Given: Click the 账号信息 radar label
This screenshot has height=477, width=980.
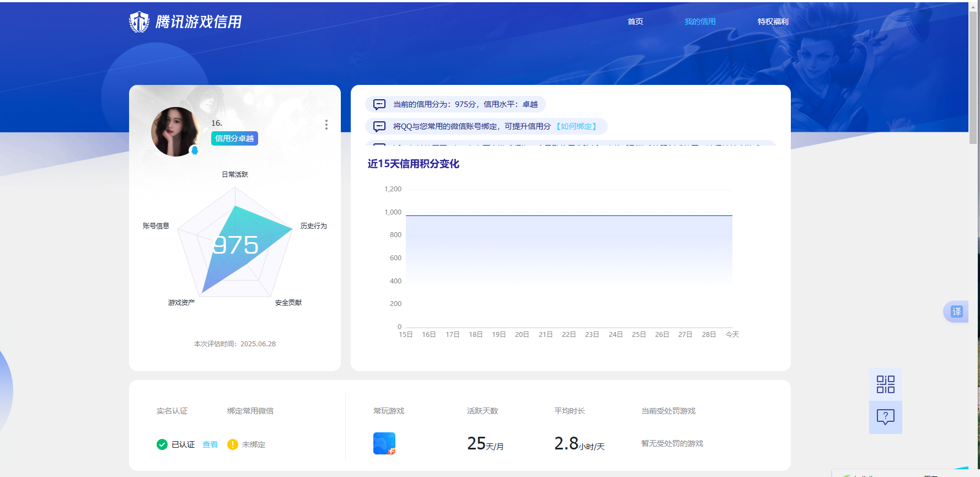Looking at the screenshot, I should pos(156,226).
